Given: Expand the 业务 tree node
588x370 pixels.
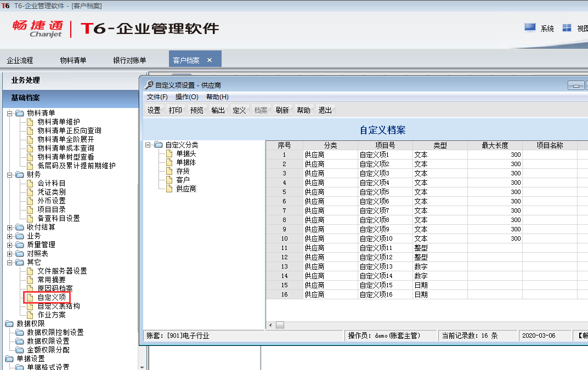Looking at the screenshot, I should [x=10, y=236].
